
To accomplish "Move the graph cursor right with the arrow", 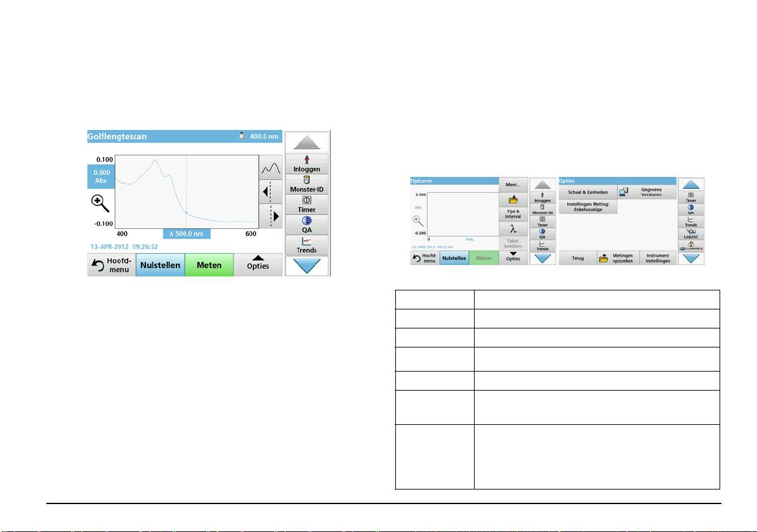I will click(271, 216).
